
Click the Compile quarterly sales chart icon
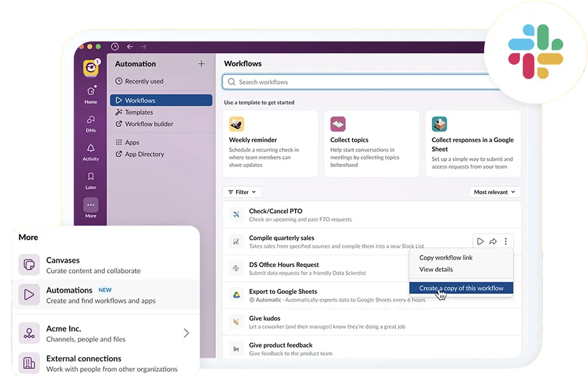pos(236,242)
